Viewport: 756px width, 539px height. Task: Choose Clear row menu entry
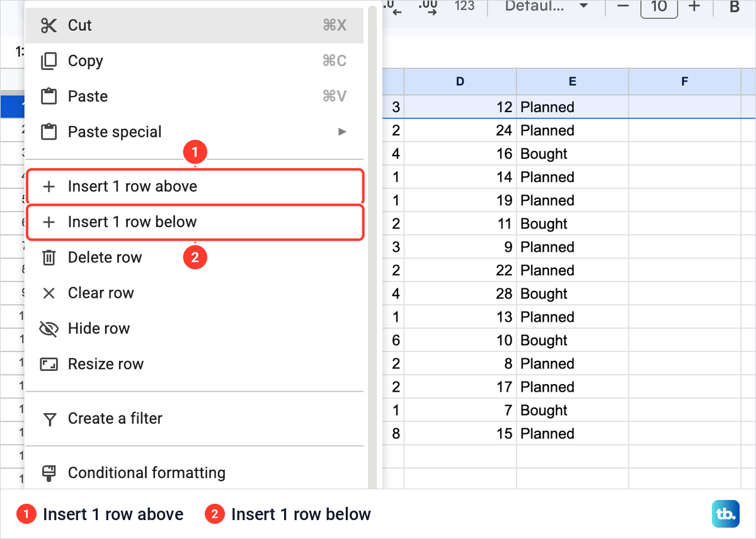[x=195, y=293]
